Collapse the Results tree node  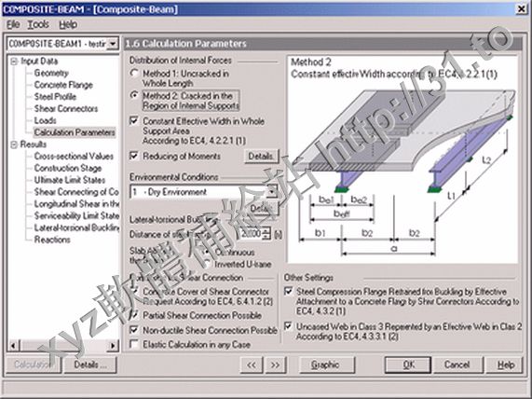(14, 144)
